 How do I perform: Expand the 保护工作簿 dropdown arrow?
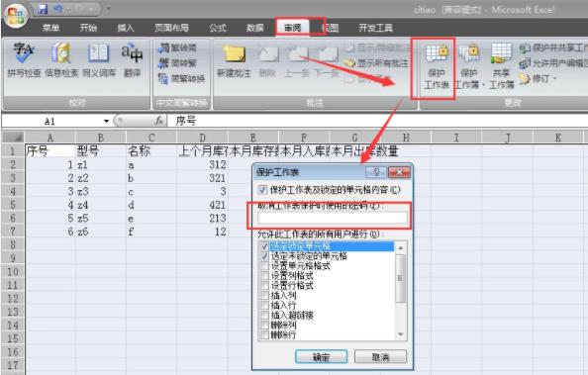[x=483, y=85]
